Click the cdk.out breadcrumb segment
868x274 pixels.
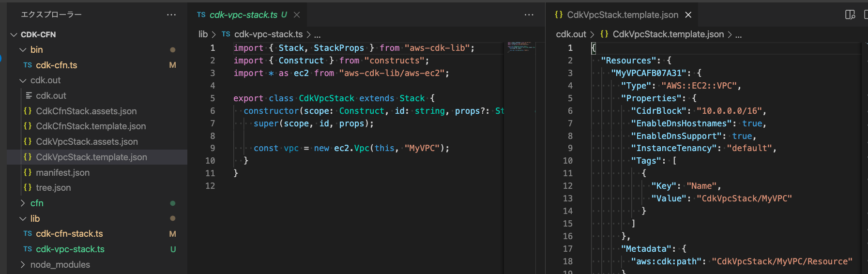571,34
